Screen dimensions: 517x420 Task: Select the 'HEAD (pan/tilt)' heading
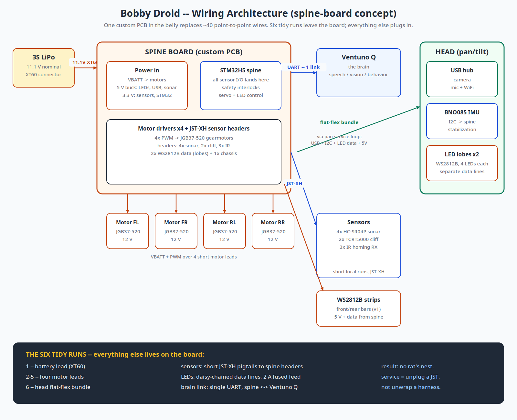click(x=462, y=52)
